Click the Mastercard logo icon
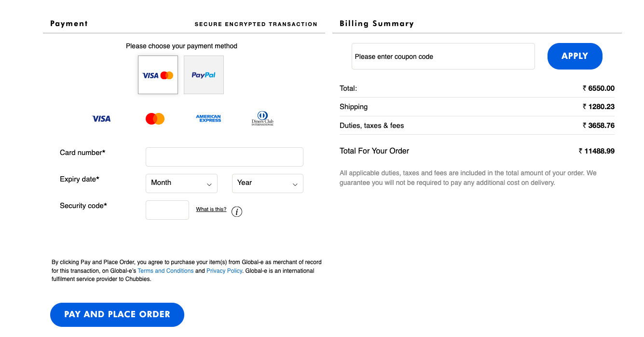Viewport: 644px width, 337px height. pyautogui.click(x=155, y=119)
